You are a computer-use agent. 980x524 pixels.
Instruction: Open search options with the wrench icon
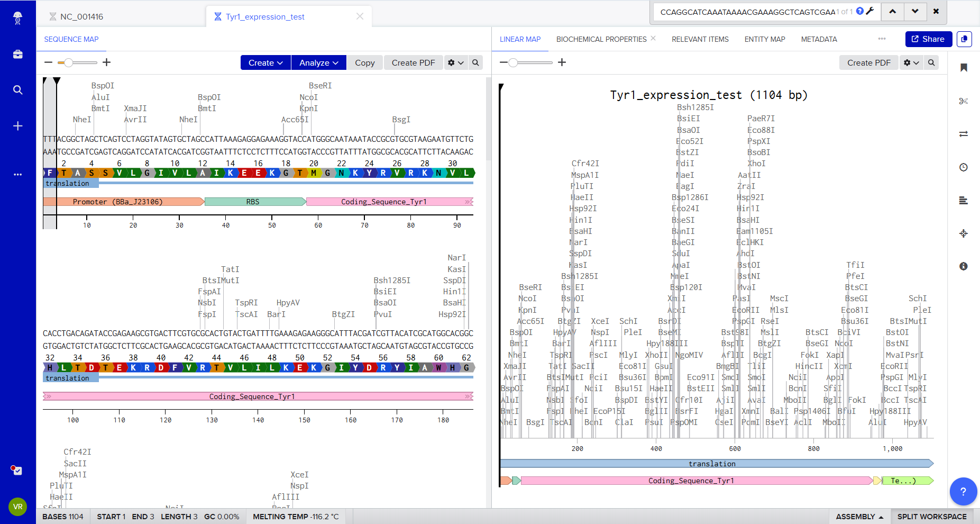click(871, 11)
